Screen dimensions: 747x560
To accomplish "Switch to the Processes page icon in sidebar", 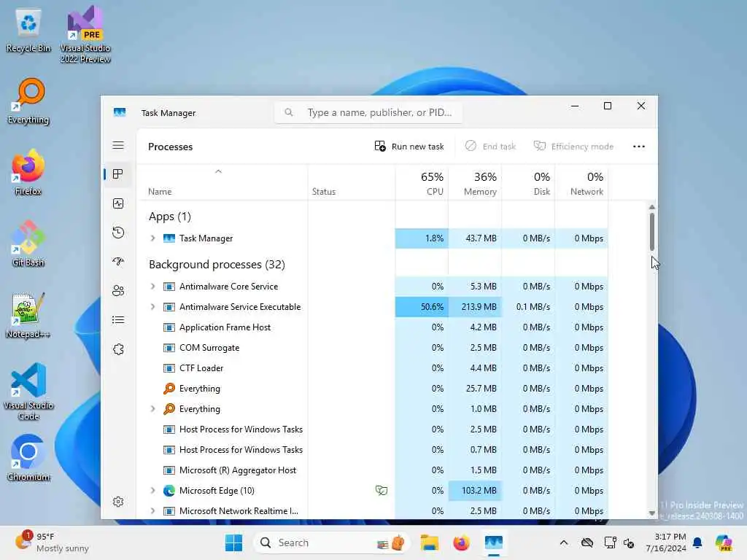I will pos(118,174).
